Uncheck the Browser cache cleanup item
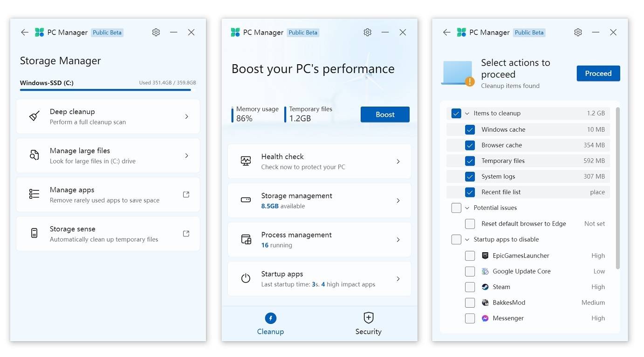The image size is (644, 357). click(x=470, y=145)
